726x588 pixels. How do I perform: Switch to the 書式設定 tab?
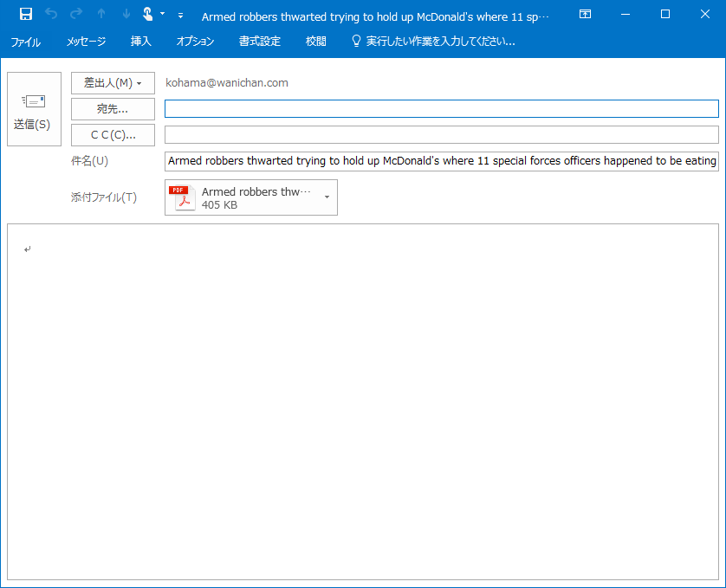tap(260, 42)
